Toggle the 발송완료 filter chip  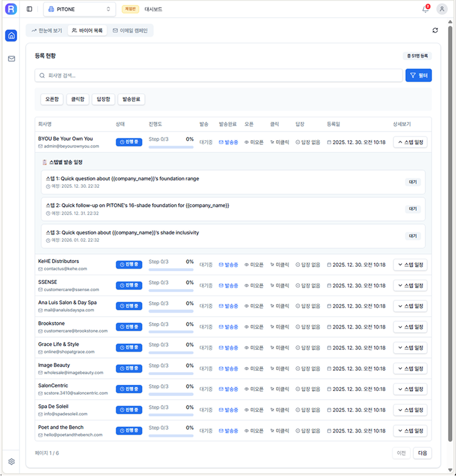tap(131, 99)
